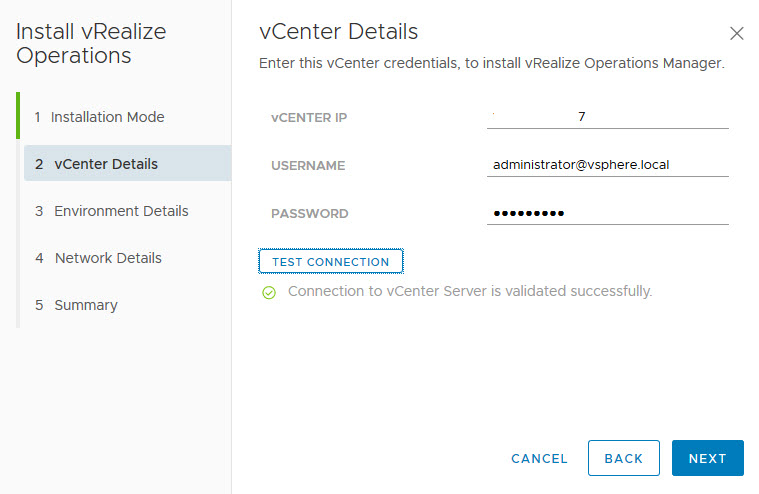Click the Cancel button
Viewport: 759px width, 494px height.
pos(539,459)
